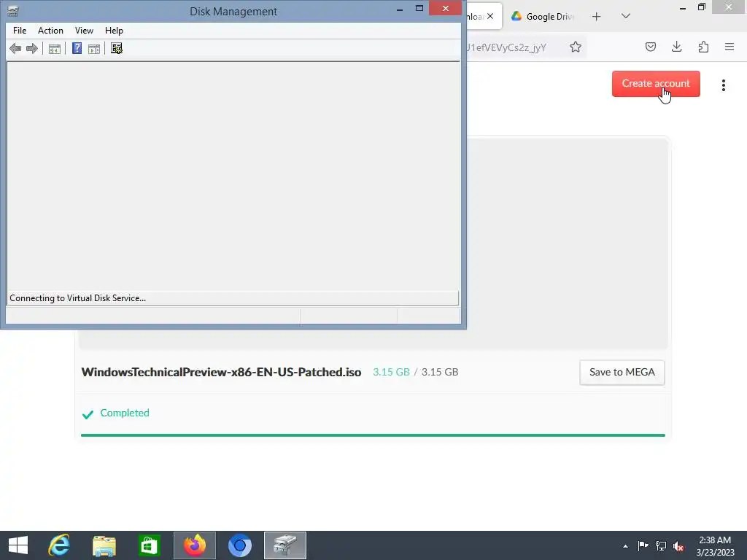Close the current MEGA download tab
The height and width of the screenshot is (560, 747).
point(490,16)
